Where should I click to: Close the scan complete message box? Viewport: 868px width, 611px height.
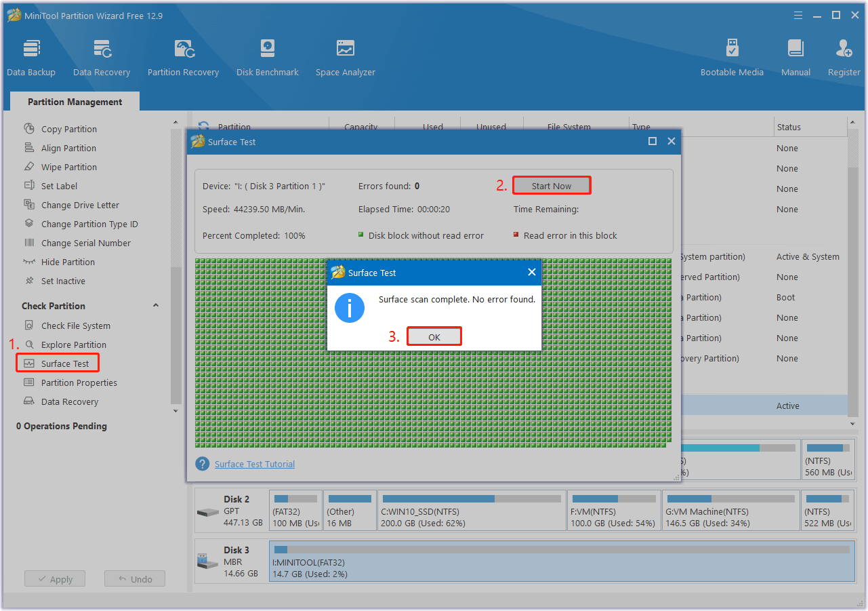tap(532, 272)
